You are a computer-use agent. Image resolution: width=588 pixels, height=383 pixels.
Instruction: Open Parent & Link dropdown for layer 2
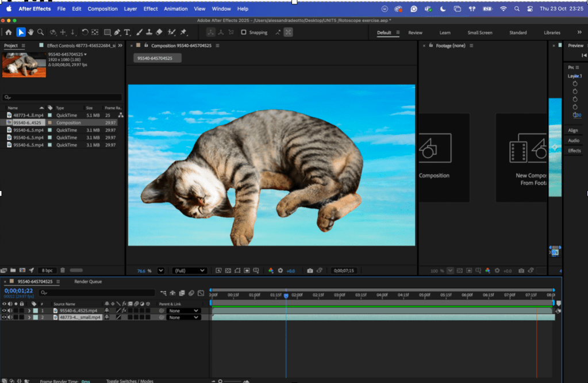(184, 317)
